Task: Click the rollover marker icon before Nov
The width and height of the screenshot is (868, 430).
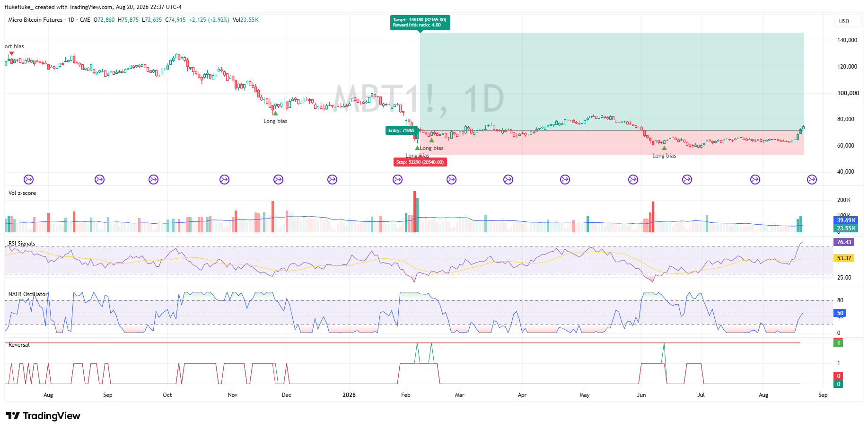Action: tap(224, 179)
